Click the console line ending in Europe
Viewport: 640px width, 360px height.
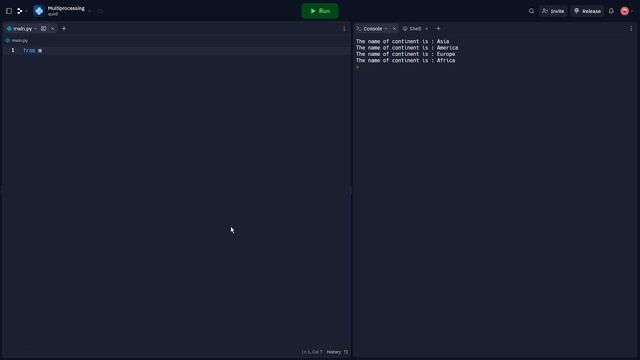click(405, 54)
